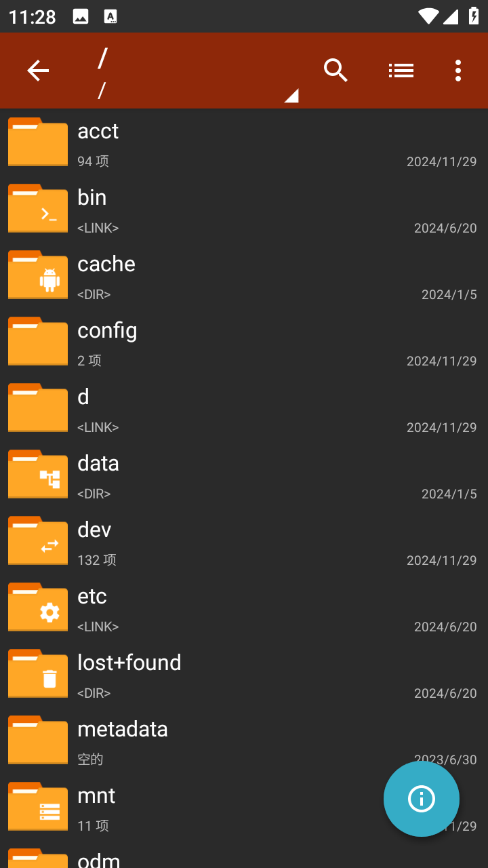Viewport: 488px width, 868px height.
Task: Open the three-dot overflow menu
Action: point(458,71)
